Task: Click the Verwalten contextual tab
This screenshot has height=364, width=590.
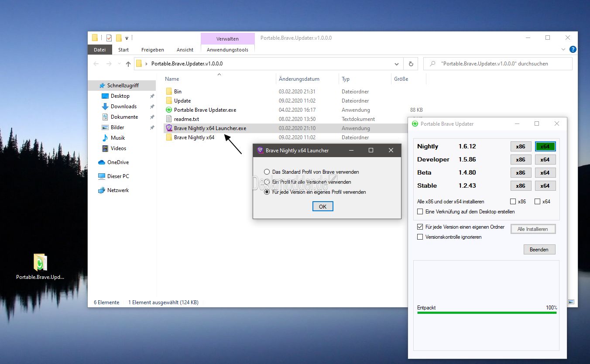Action: coord(227,38)
